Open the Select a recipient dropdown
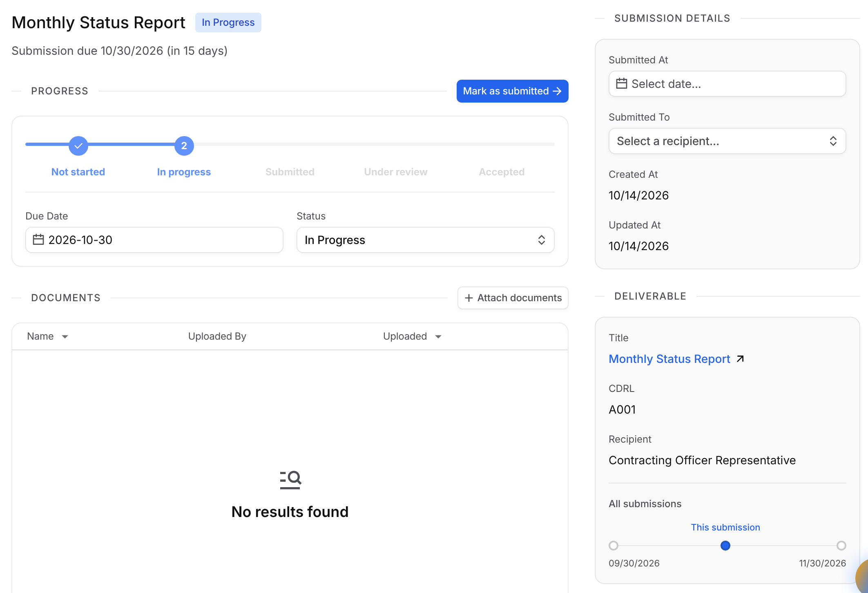868x593 pixels. [727, 141]
